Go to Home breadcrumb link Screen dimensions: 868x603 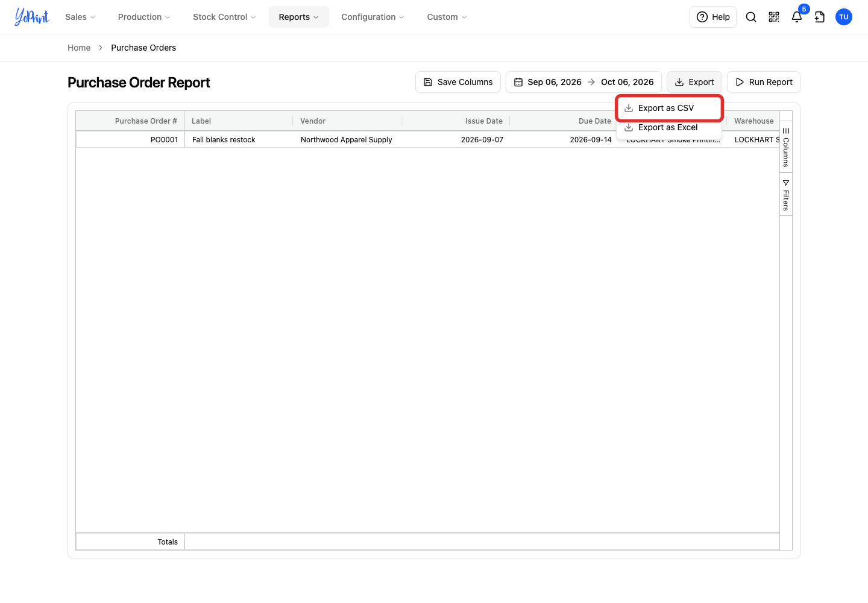pyautogui.click(x=79, y=48)
